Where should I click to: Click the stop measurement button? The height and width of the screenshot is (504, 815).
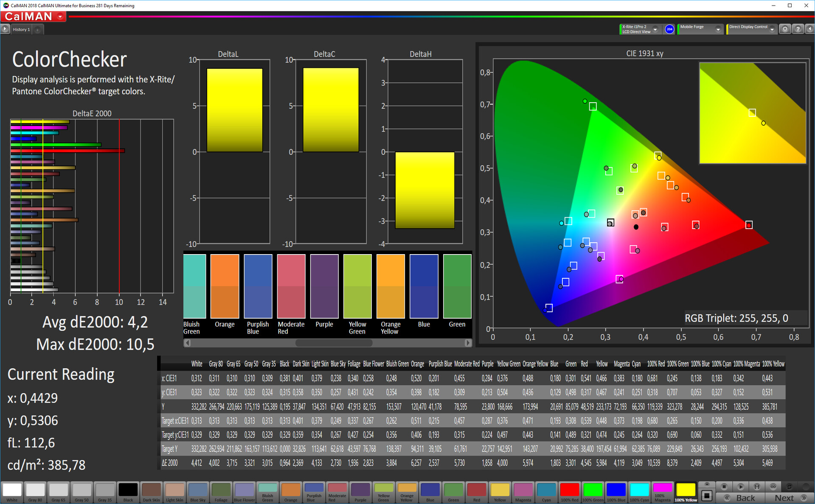(x=724, y=487)
